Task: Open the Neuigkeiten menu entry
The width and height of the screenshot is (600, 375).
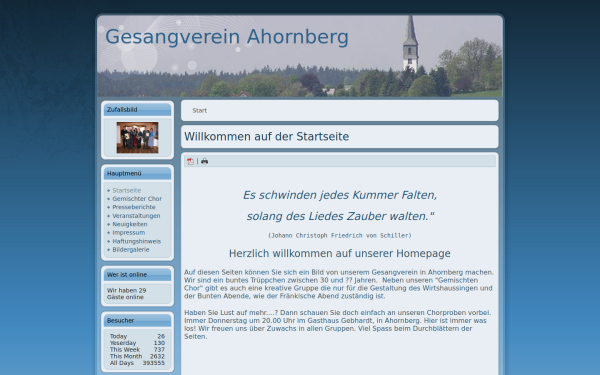Action: pyautogui.click(x=130, y=224)
